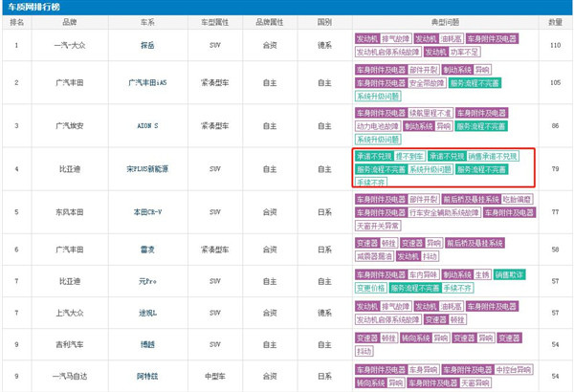The height and width of the screenshot is (392, 574).
Task: Open the 元Pro car series link
Action: point(147,281)
